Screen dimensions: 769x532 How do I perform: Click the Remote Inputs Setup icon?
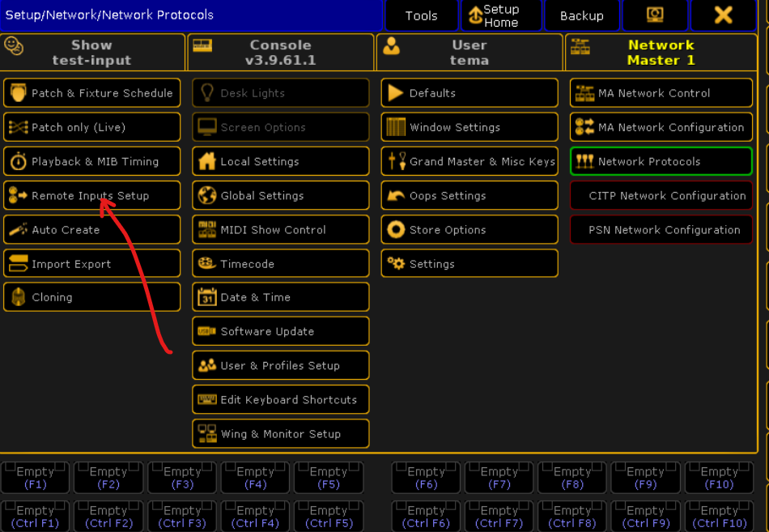pos(18,195)
